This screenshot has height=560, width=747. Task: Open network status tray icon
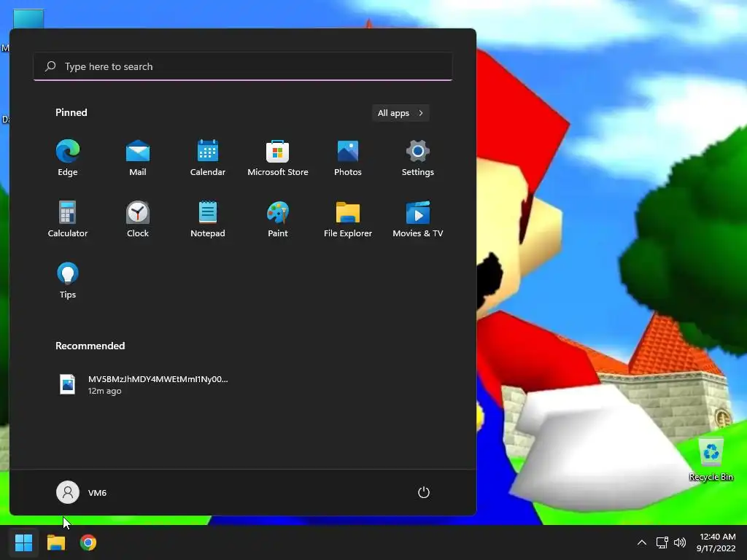[662, 542]
